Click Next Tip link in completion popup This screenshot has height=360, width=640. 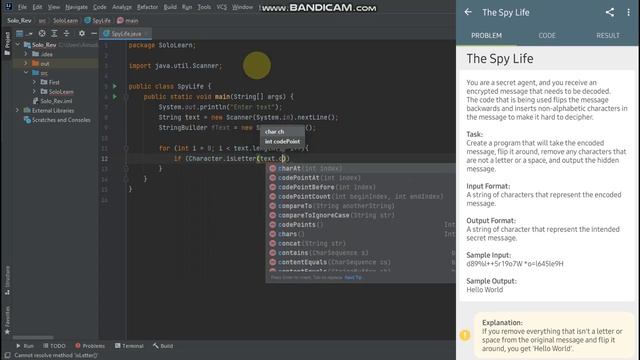[353, 278]
